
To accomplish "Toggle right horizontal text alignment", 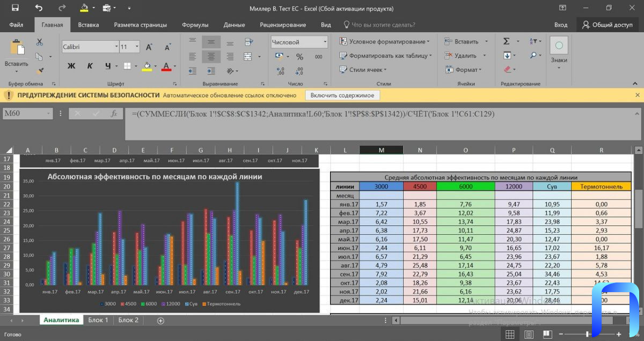I will 230,56.
